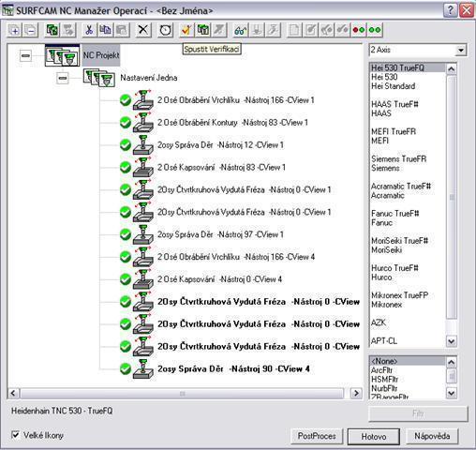The width and height of the screenshot is (476, 450).
Task: Click up arrow of postprocessor list scrollbar
Action: click(451, 68)
